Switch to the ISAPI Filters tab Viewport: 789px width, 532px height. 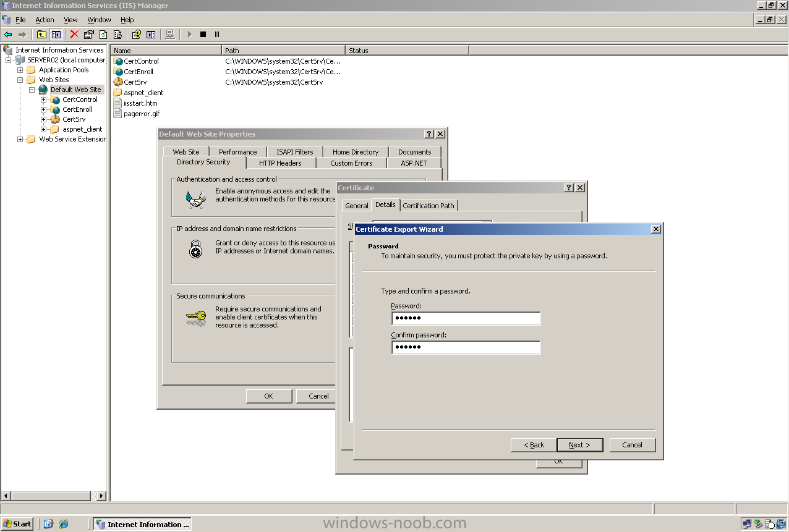tap(294, 152)
